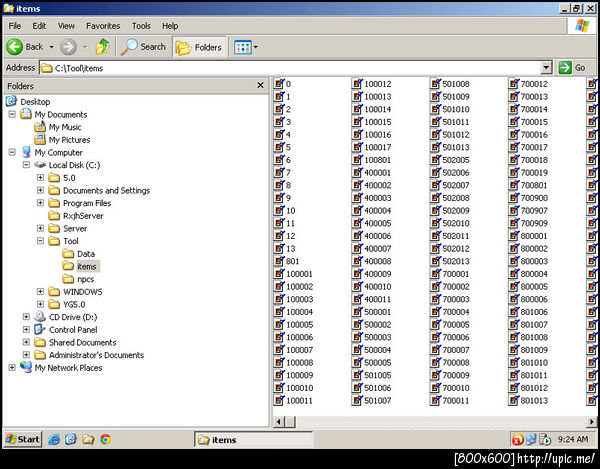
Task: Select file 100012 icon
Action: (x=357, y=83)
